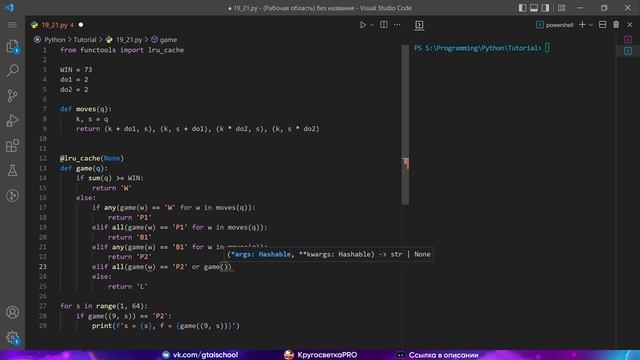Open the Manage gear icon
640x360 pixels.
coord(12,338)
